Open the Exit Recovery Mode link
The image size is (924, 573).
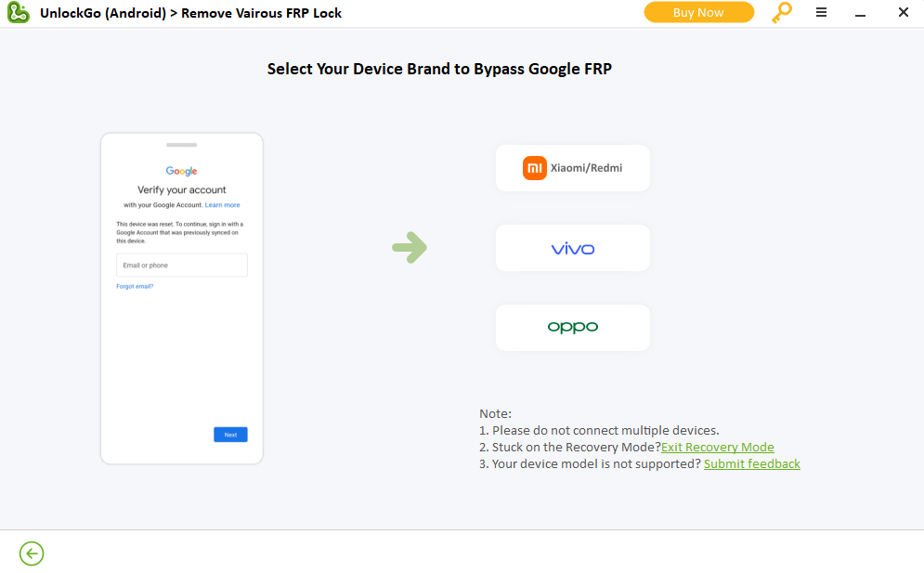717,447
